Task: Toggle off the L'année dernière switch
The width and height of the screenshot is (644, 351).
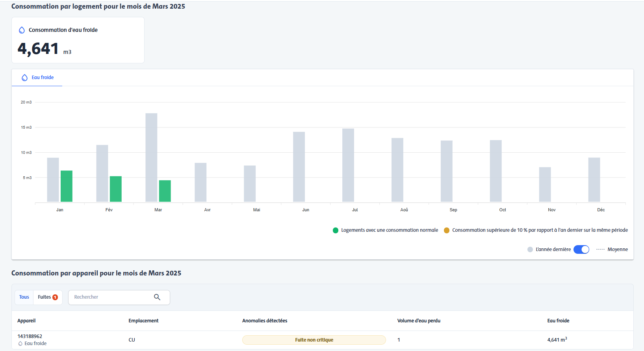Action: 581,249
